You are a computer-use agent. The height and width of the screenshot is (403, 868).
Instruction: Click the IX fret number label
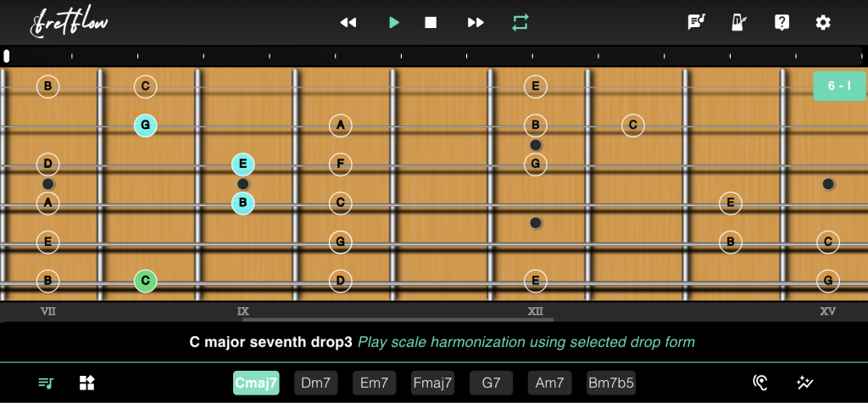243,311
